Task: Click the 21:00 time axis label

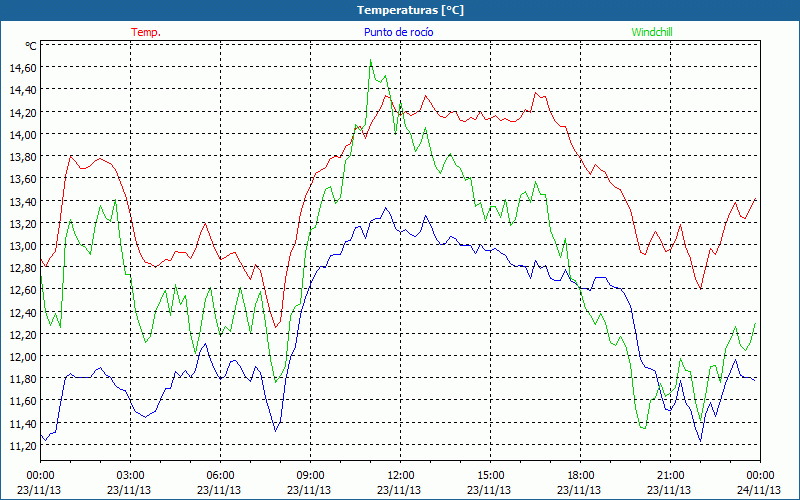Action: tap(670, 475)
